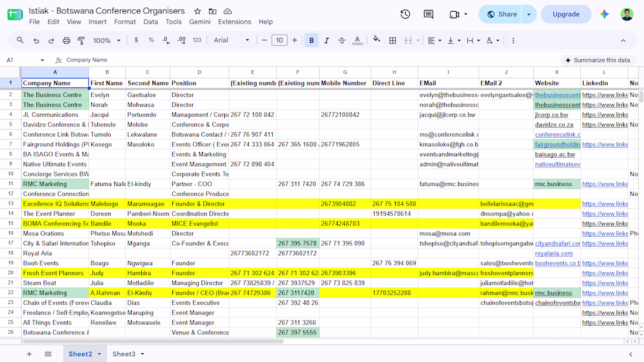Open the search menus magnifier icon
The height and width of the screenshot is (362, 644).
20,40
